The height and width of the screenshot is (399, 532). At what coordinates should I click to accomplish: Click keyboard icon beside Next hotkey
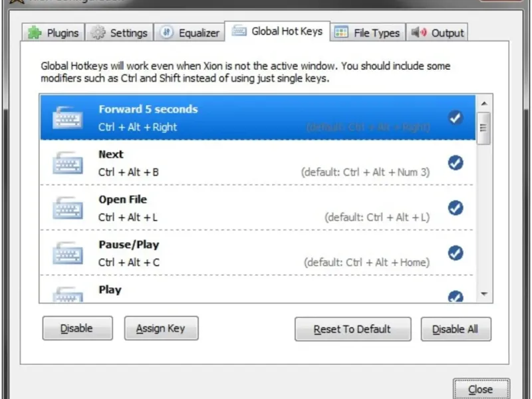[x=68, y=163]
